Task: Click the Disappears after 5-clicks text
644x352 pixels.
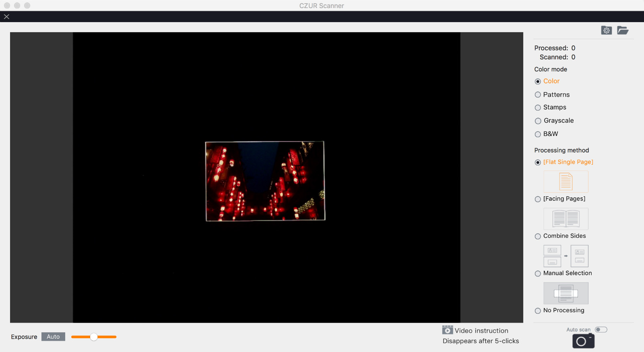Action: tap(481, 341)
